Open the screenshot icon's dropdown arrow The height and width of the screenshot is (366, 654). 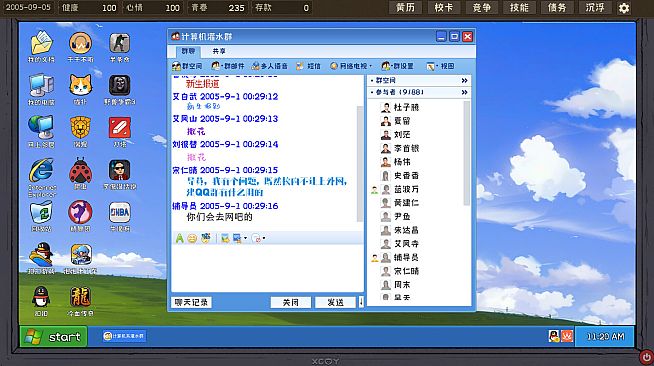(245, 238)
